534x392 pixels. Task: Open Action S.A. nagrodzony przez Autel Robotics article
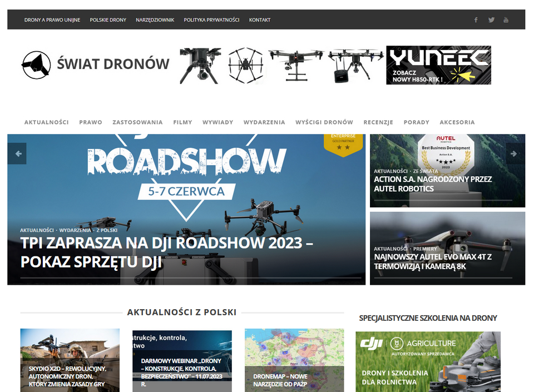(433, 183)
